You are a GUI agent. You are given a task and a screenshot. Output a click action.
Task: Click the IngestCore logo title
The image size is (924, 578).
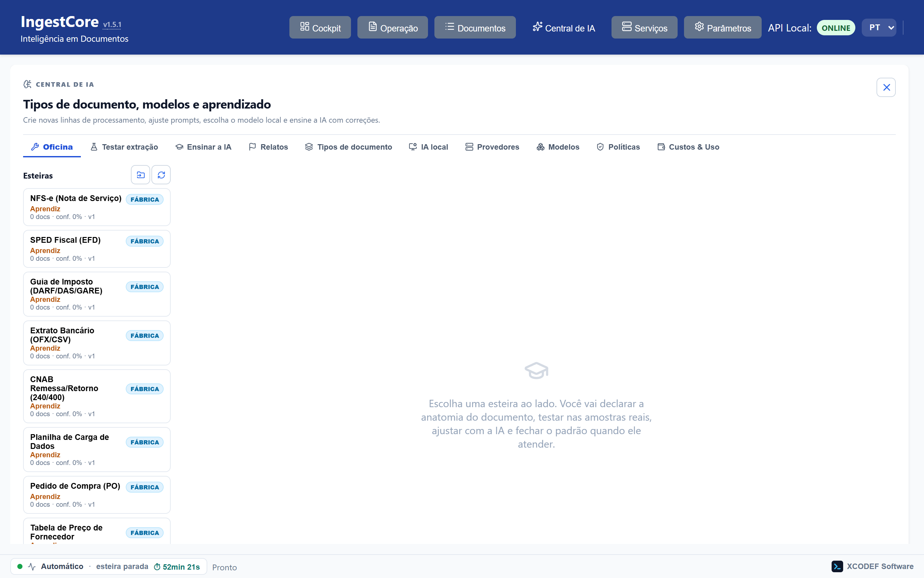pos(60,22)
